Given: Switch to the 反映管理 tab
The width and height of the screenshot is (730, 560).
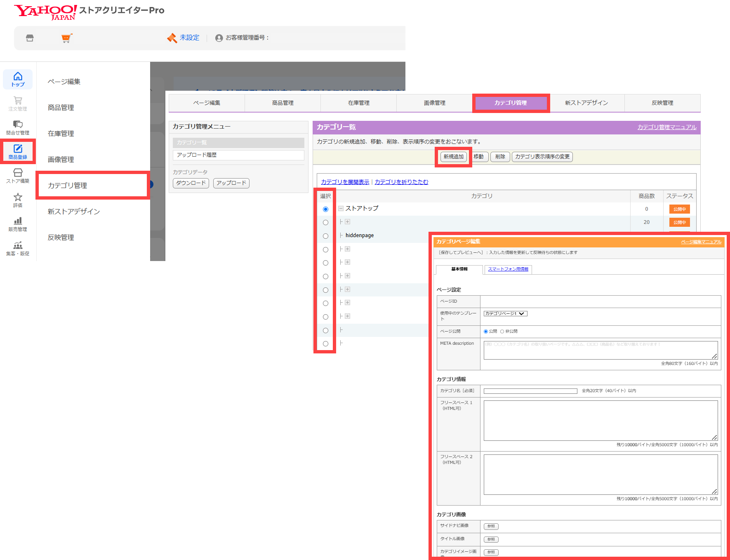Looking at the screenshot, I should [662, 103].
